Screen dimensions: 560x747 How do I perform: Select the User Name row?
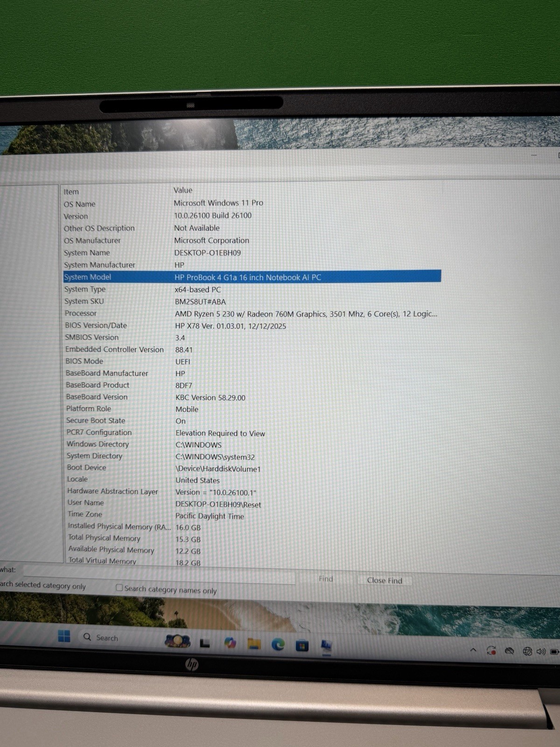click(252, 503)
